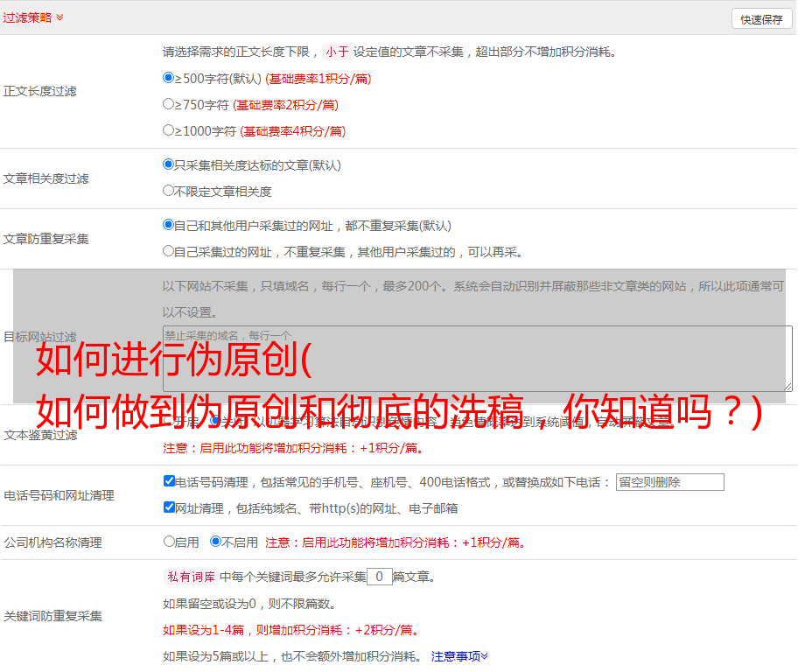Click the 留空则删除 replacement phone field
This screenshot has height=672, width=798.
pyautogui.click(x=669, y=482)
